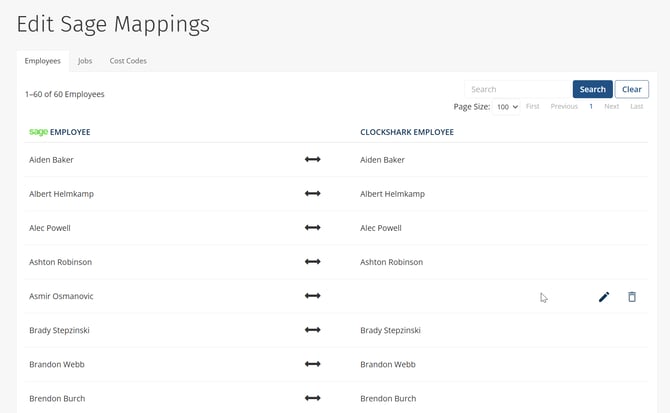Switch to the Jobs tab
670x413 pixels.
pyautogui.click(x=85, y=61)
